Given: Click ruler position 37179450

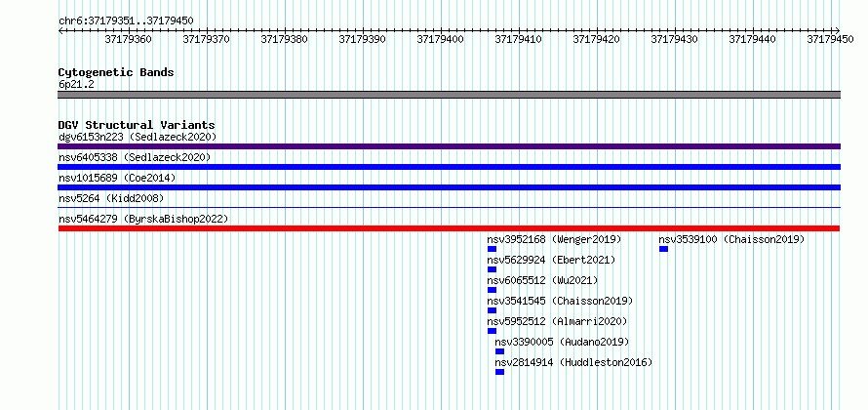Looking at the screenshot, I should [x=830, y=39].
